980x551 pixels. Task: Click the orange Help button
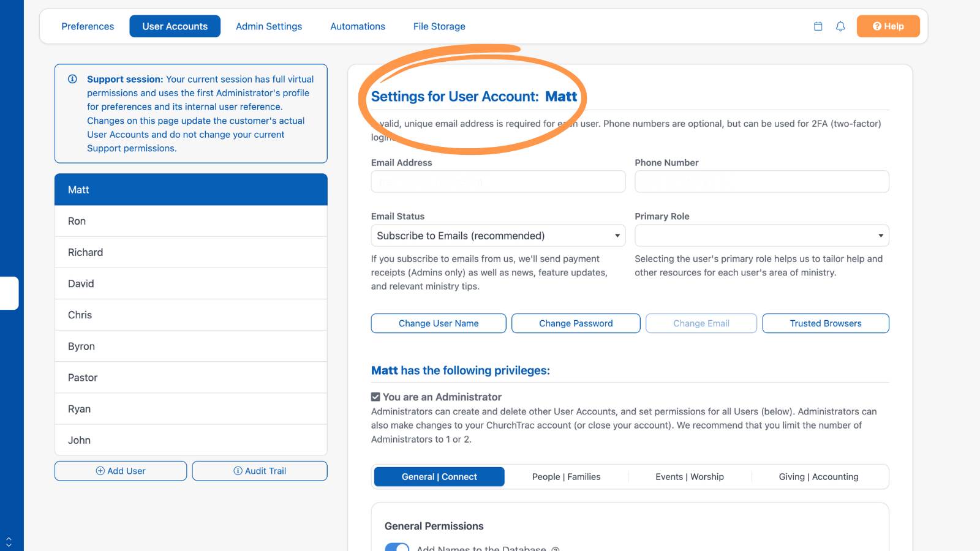click(x=888, y=26)
